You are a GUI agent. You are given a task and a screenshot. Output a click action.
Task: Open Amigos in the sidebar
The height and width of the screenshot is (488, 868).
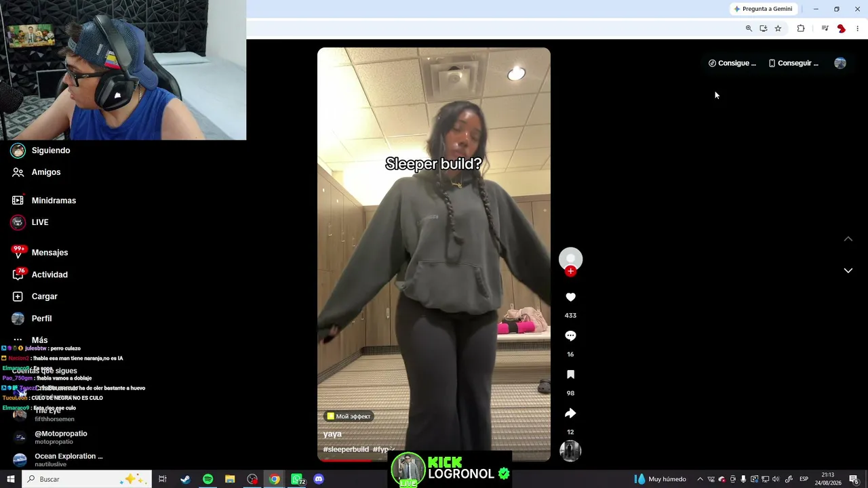(37, 172)
